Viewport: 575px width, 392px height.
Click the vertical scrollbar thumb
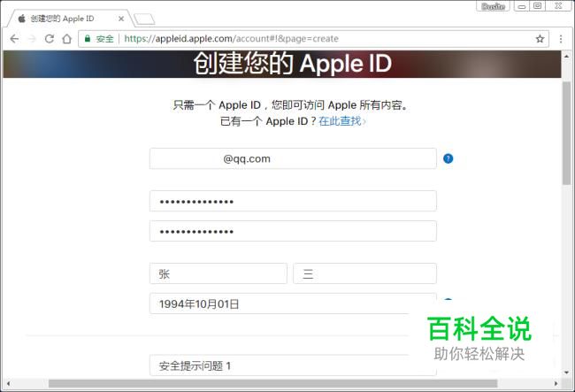[566, 133]
